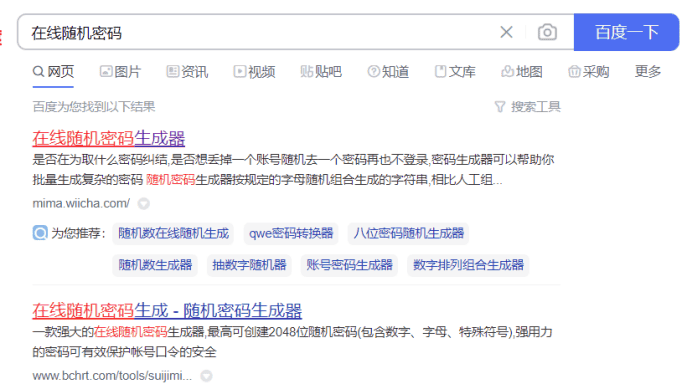Switch to the 视频 tab
Image resolution: width=692 pixels, height=385 pixels.
254,72
